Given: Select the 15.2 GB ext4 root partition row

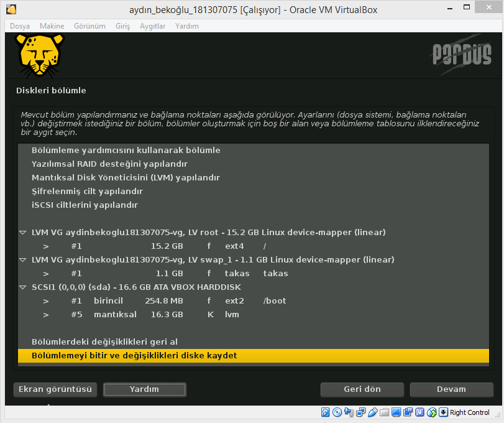Looking at the screenshot, I should coord(254,246).
